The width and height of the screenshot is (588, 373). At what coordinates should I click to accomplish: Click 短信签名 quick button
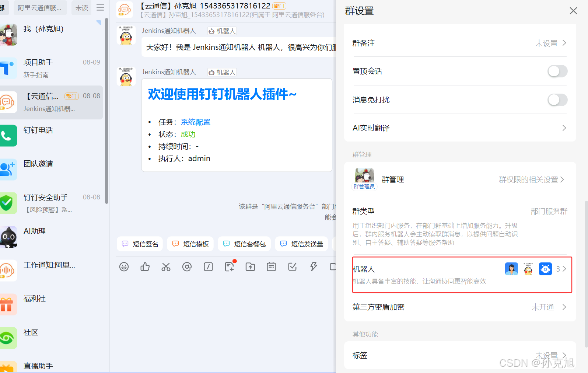tap(140, 244)
